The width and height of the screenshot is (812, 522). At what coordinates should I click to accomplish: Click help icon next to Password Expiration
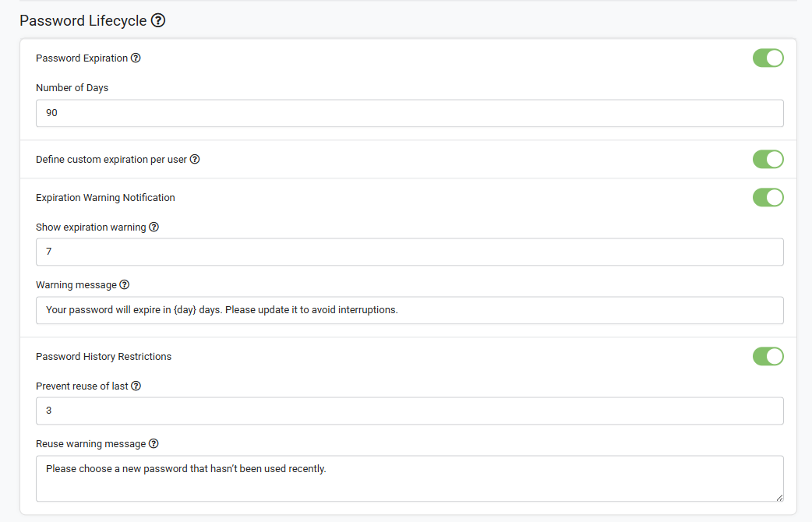pos(136,58)
